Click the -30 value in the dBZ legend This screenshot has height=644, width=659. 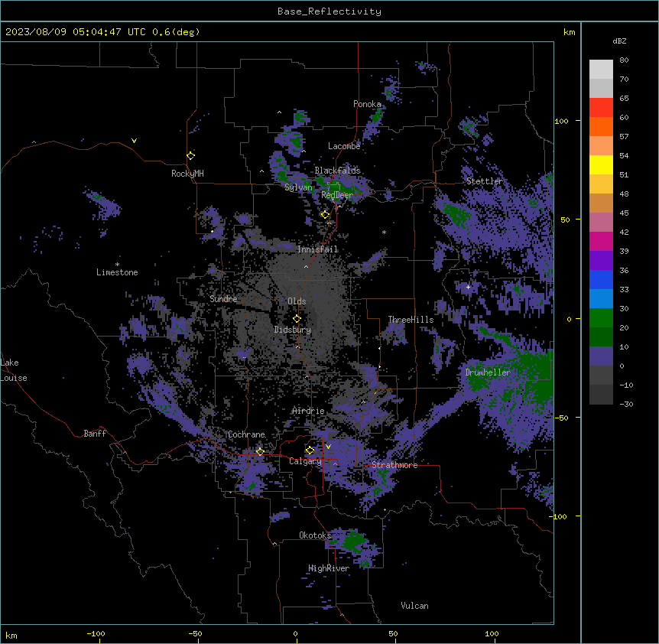click(626, 404)
